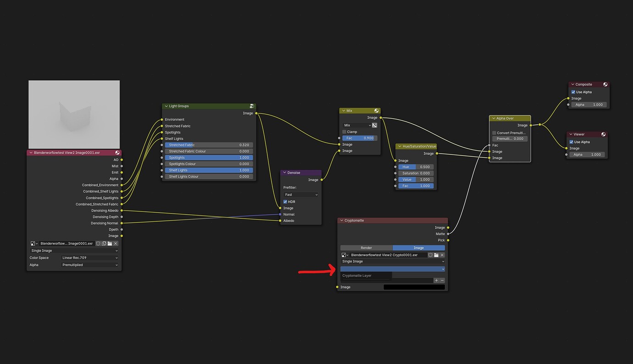Uncheck Use Alpha in Viewer node
This screenshot has height=364, width=633.
[572, 142]
